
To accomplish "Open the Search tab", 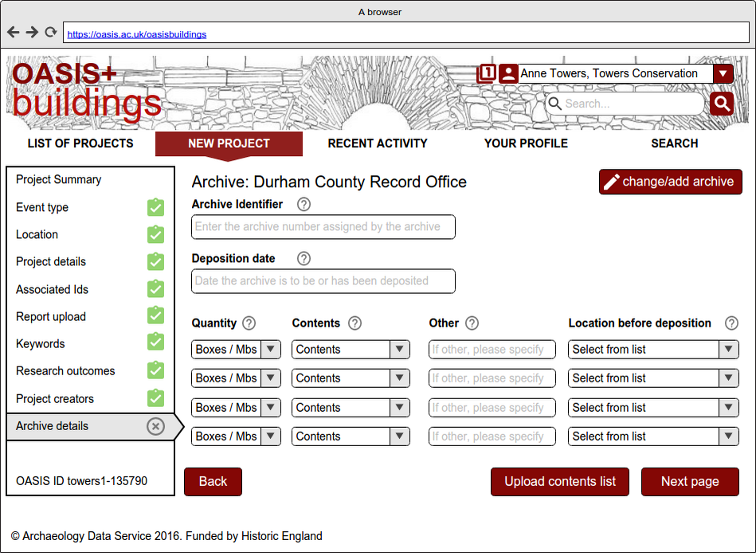I will click(675, 143).
